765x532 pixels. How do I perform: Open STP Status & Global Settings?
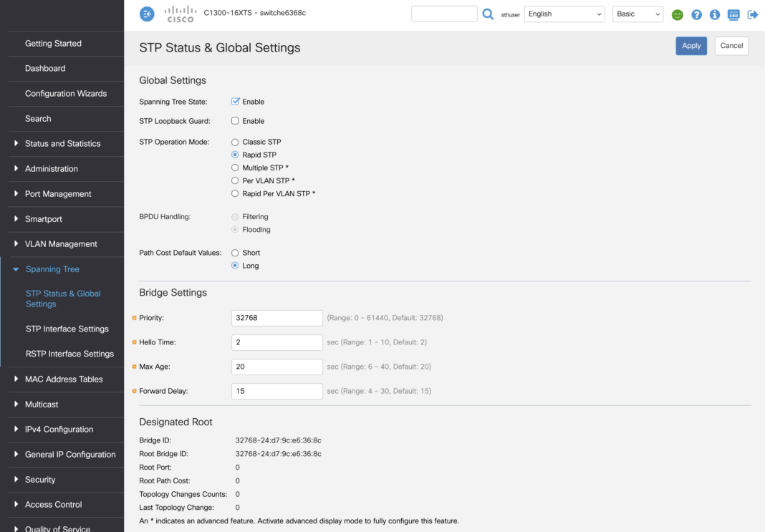[63, 299]
